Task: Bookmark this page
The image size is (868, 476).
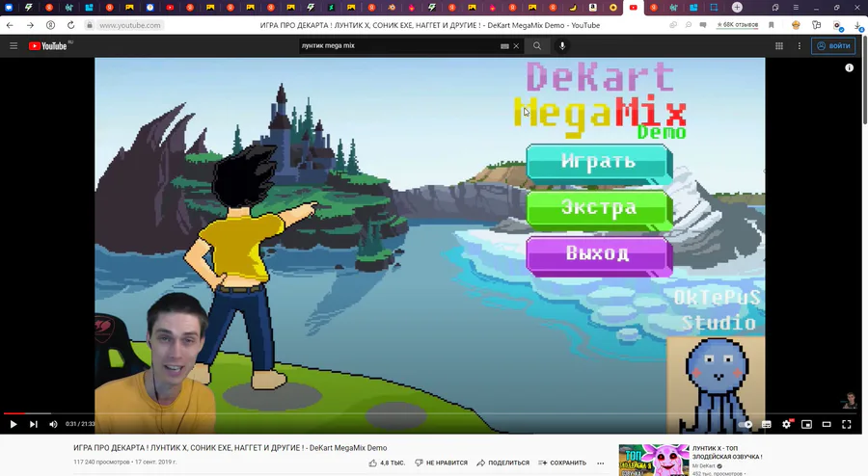Action: click(x=772, y=25)
